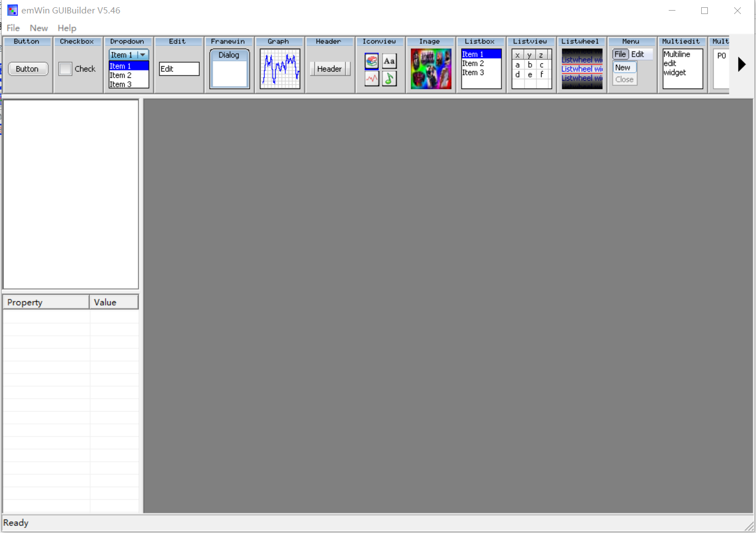
Task: Select the Listwheel widget icon
Action: [582, 69]
